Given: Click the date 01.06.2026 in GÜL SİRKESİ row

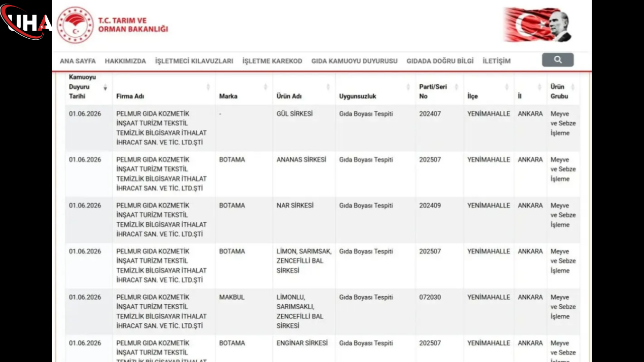Looking at the screenshot, I should pos(85,114).
